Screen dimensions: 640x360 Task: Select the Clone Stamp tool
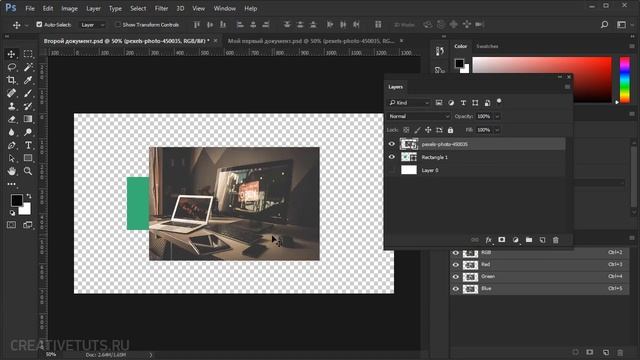click(x=11, y=106)
